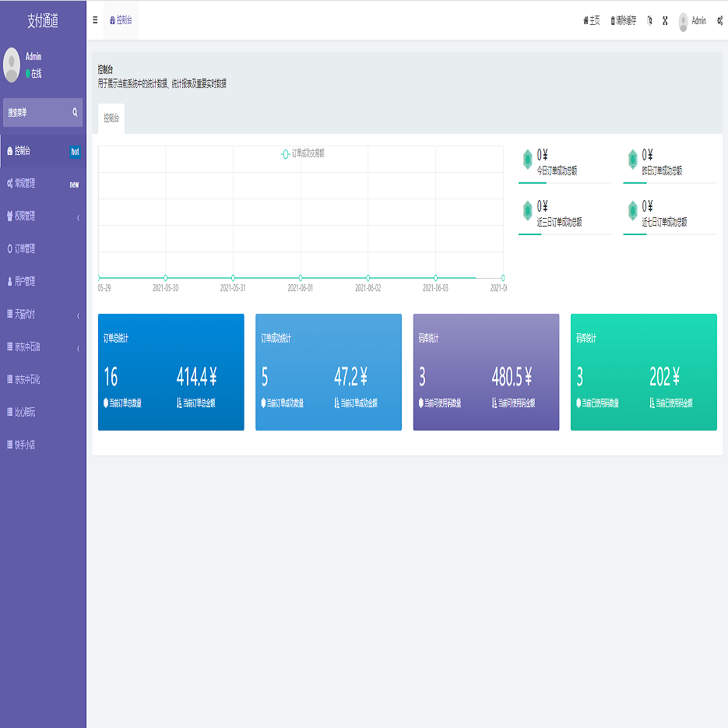Switch to the 控制台 tab in top bar
The width and height of the screenshot is (728, 728).
click(x=121, y=21)
